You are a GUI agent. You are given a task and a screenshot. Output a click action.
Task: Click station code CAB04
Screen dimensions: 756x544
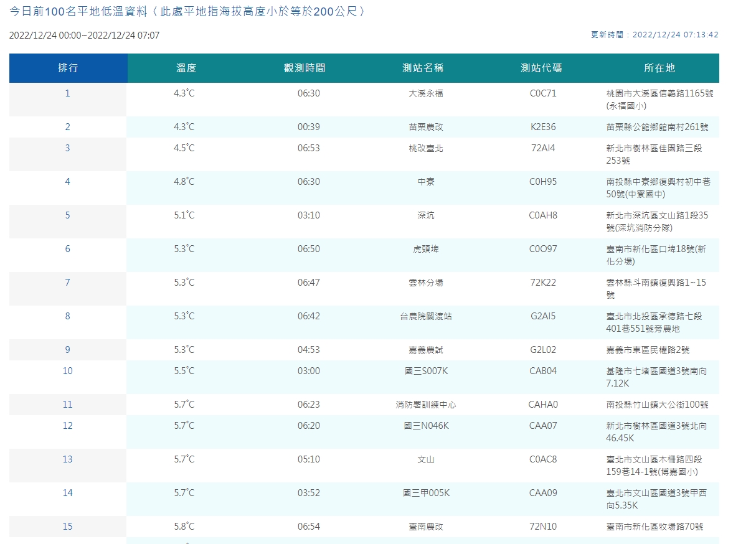[543, 371]
